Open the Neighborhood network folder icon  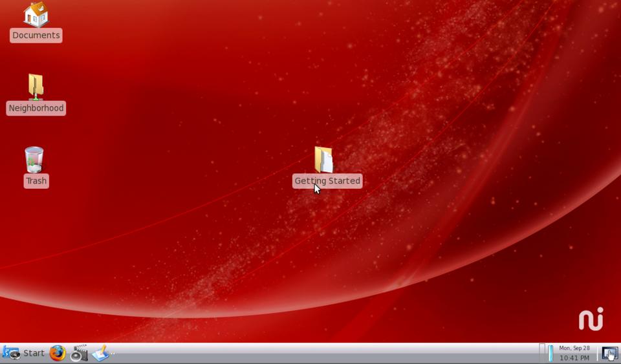[x=36, y=87]
